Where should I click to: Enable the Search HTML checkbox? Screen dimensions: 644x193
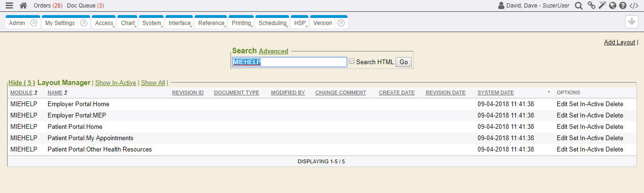click(x=352, y=61)
